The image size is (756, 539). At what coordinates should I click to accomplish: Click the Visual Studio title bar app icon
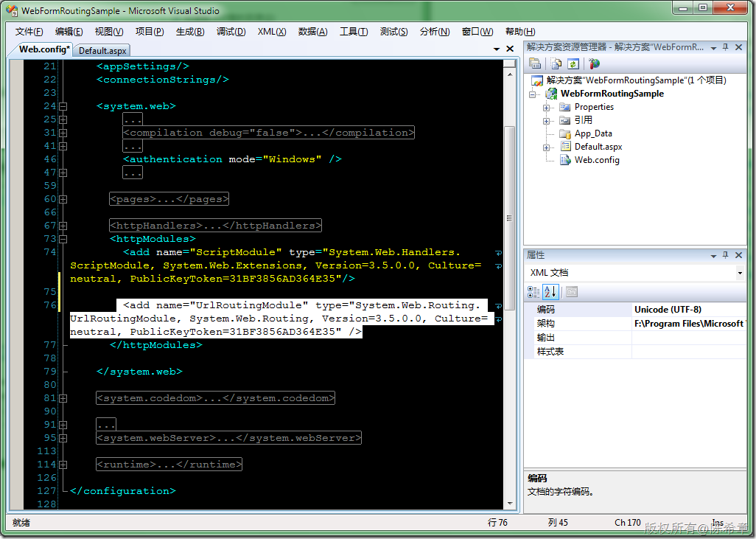12,10
